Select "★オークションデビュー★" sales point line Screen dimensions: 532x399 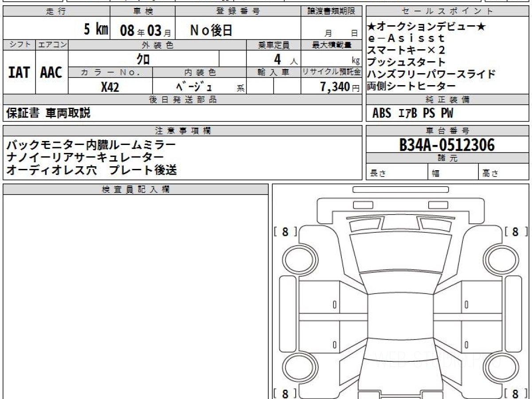[426, 27]
